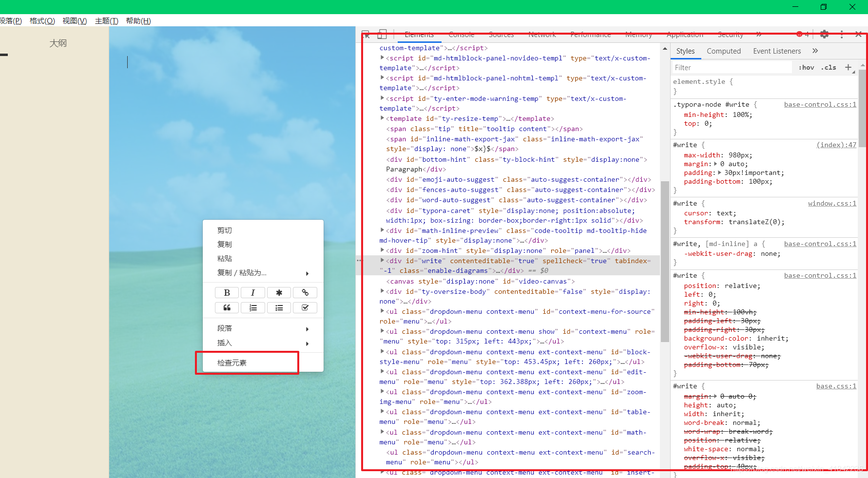Image resolution: width=868 pixels, height=478 pixels.
Task: Expand margin shorthand under #write max-width rule
Action: point(715,164)
